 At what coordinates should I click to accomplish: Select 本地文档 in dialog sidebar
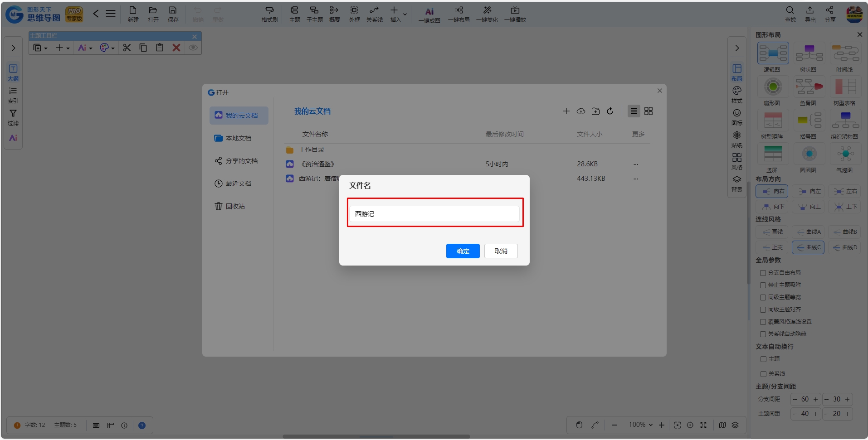(239, 138)
